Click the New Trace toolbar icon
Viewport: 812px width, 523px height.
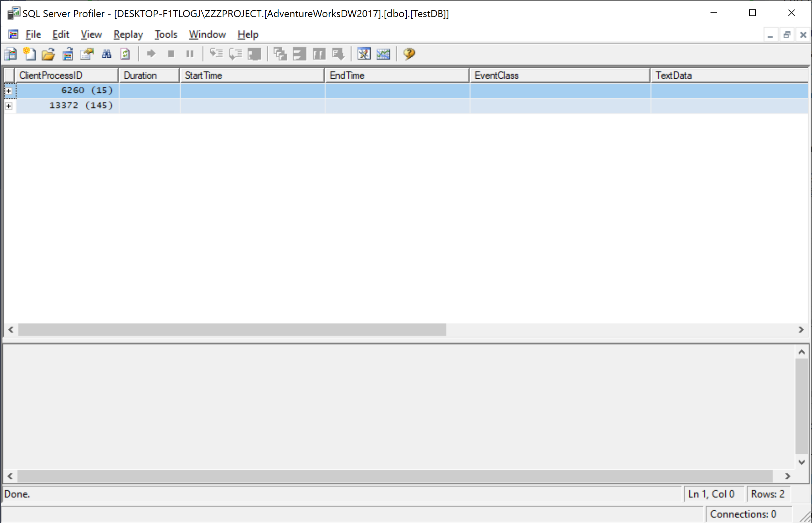tap(10, 54)
